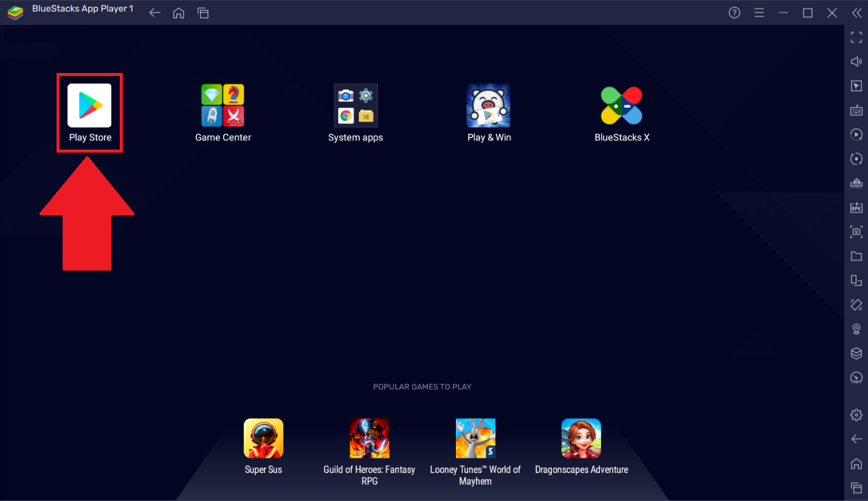This screenshot has width=868, height=501.
Task: Open the macro recorder icon
Action: click(x=856, y=134)
